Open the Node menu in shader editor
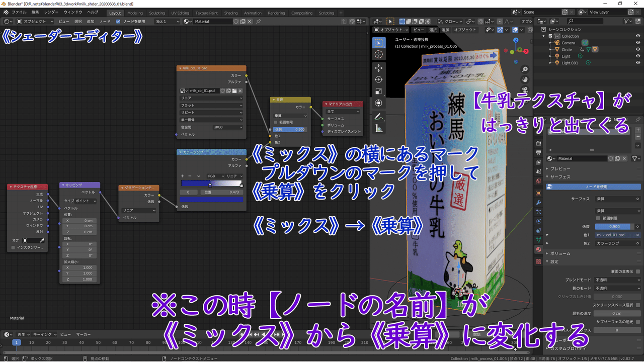 (105, 22)
